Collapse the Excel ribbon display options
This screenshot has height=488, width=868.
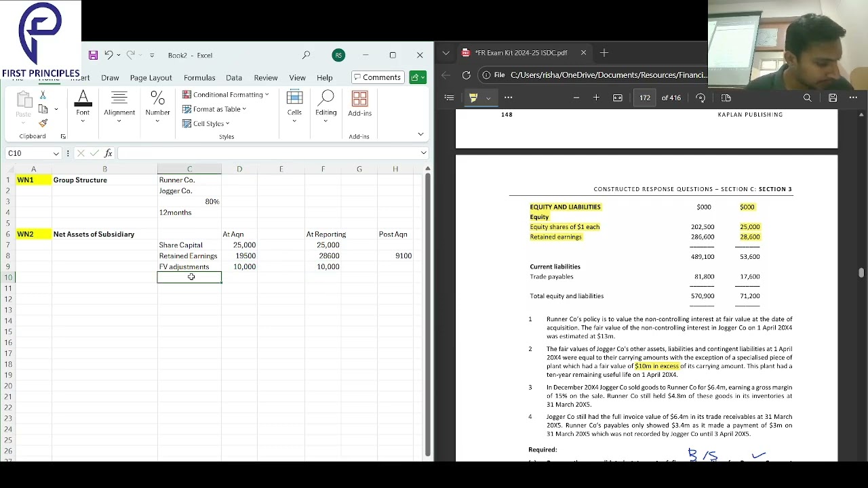tap(420, 135)
